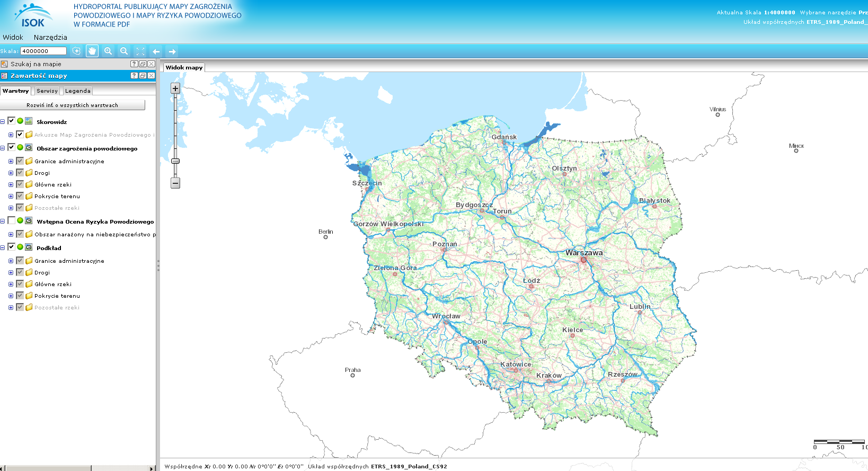Click the map plus zoom button
This screenshot has width=868, height=471.
(x=175, y=88)
